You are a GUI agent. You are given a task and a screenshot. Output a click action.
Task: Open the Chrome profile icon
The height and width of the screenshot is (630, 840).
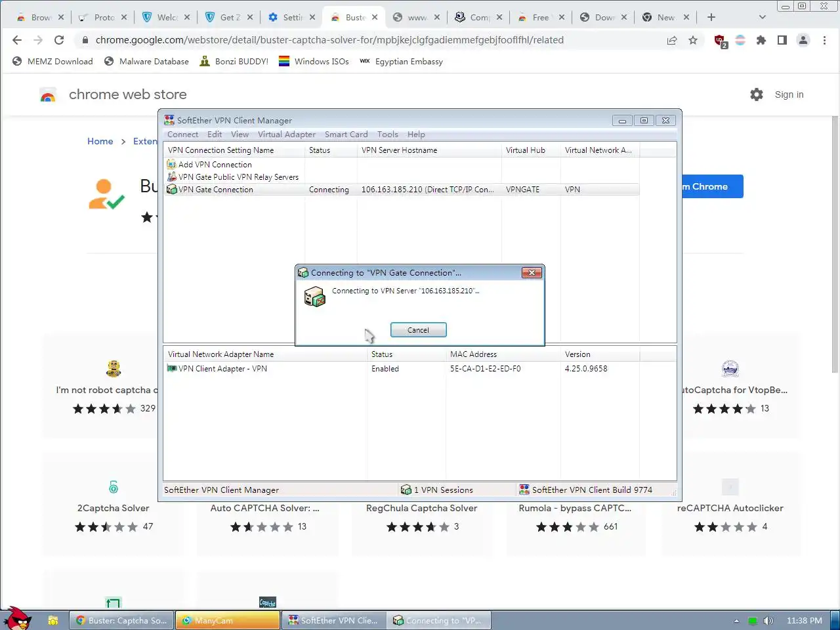pyautogui.click(x=803, y=40)
